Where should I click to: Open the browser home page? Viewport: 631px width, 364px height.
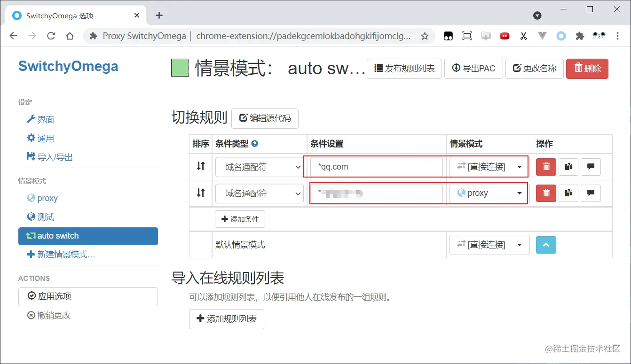point(70,36)
